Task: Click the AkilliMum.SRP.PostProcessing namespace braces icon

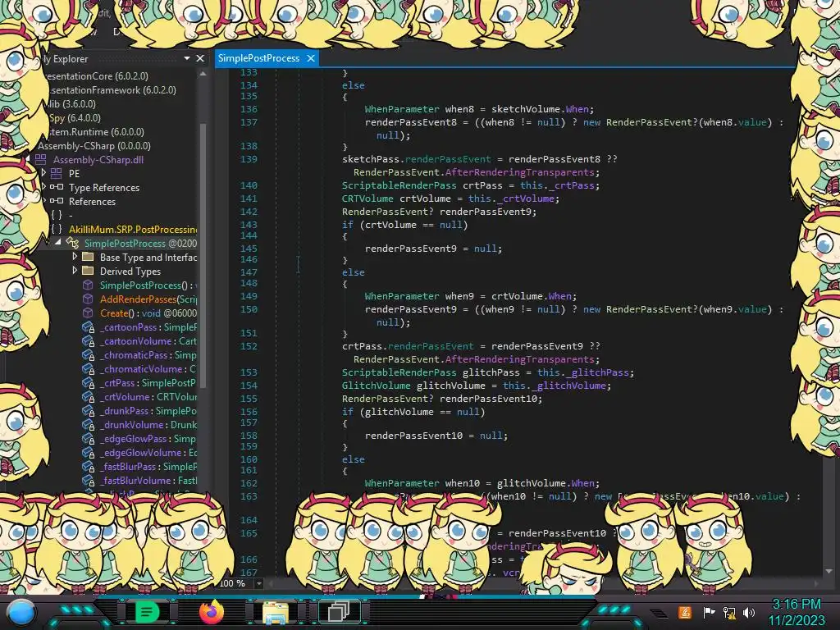Action: coord(57,230)
